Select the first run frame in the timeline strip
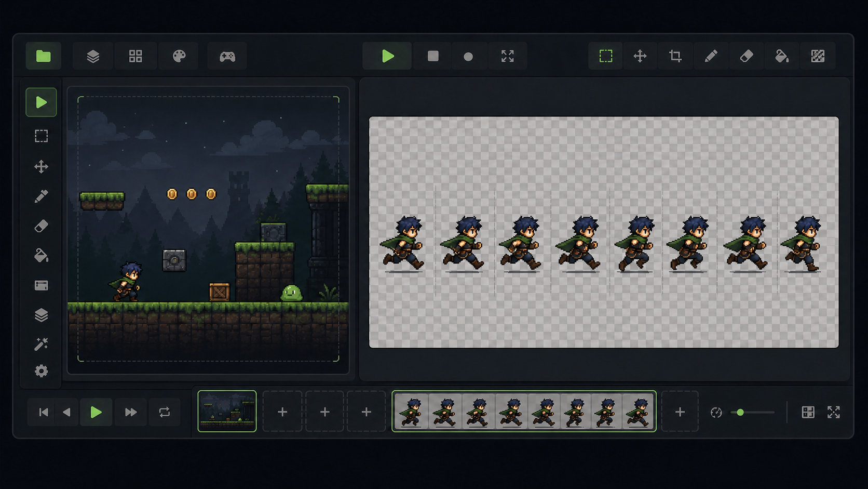Screen dimensions: 868x489 click(411, 412)
